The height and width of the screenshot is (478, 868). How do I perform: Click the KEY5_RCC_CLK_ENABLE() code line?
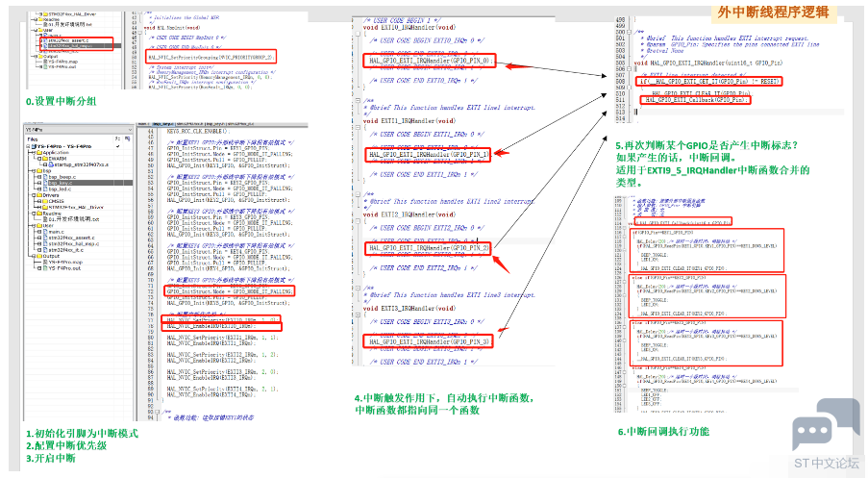(x=197, y=131)
